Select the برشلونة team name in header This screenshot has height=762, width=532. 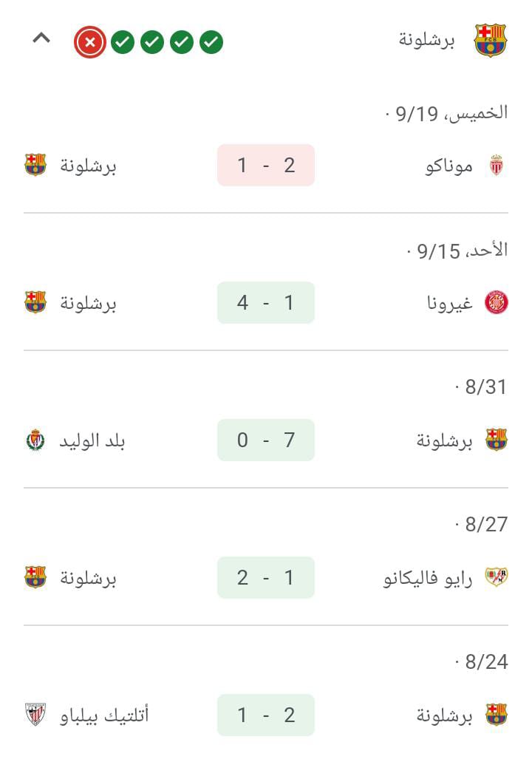click(426, 41)
